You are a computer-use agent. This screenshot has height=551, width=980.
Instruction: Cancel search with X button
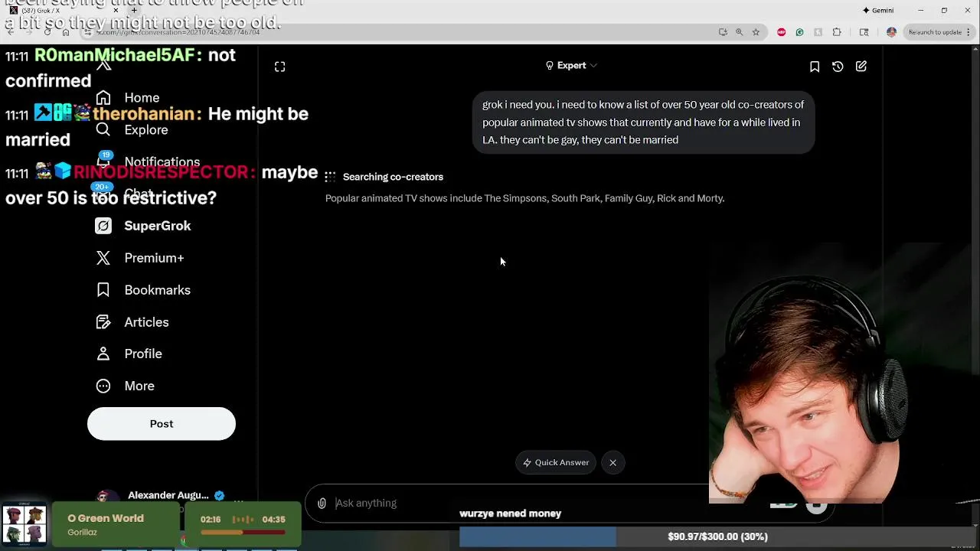[x=613, y=462]
